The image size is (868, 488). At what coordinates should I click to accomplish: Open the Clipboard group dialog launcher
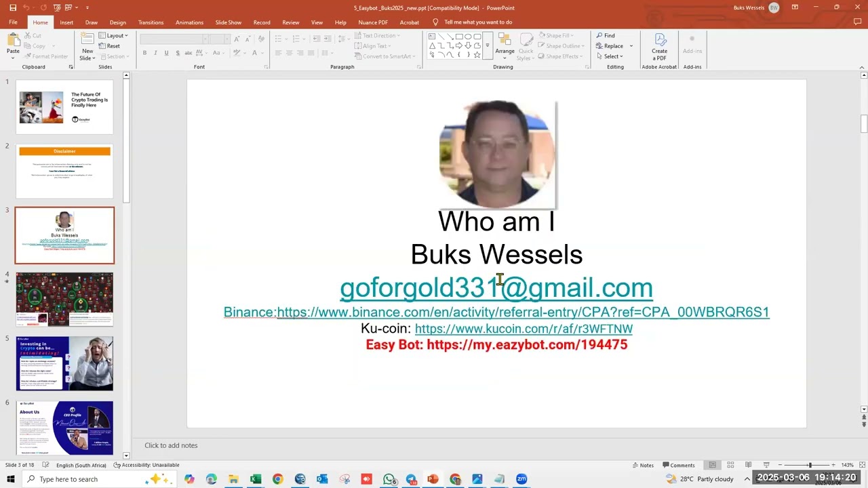(x=71, y=67)
